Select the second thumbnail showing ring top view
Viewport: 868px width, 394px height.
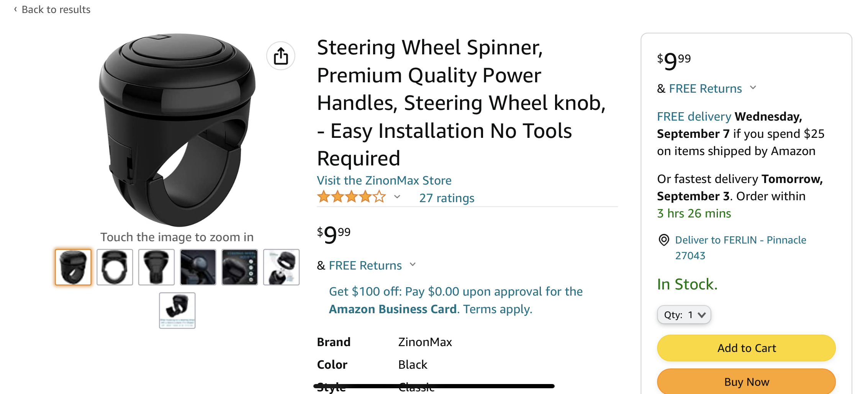115,267
